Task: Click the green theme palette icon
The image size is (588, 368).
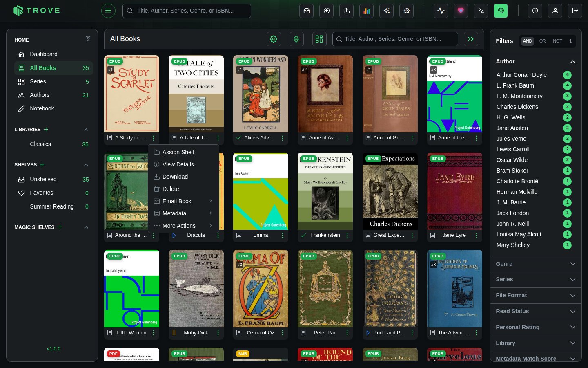Action: [501, 11]
